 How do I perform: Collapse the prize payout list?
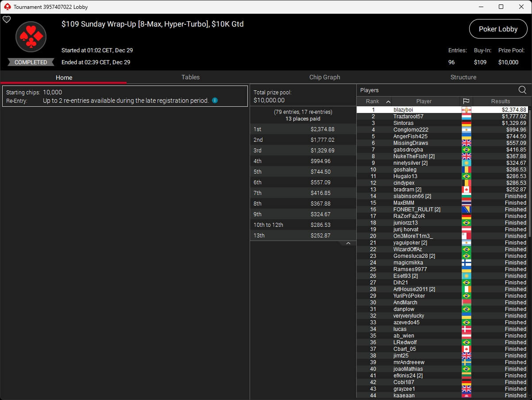pyautogui.click(x=348, y=243)
